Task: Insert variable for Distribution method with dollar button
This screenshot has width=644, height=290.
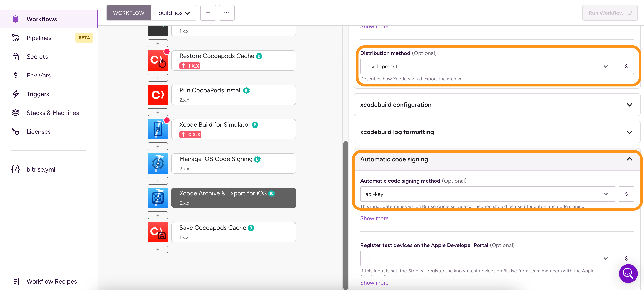Action: [626, 66]
